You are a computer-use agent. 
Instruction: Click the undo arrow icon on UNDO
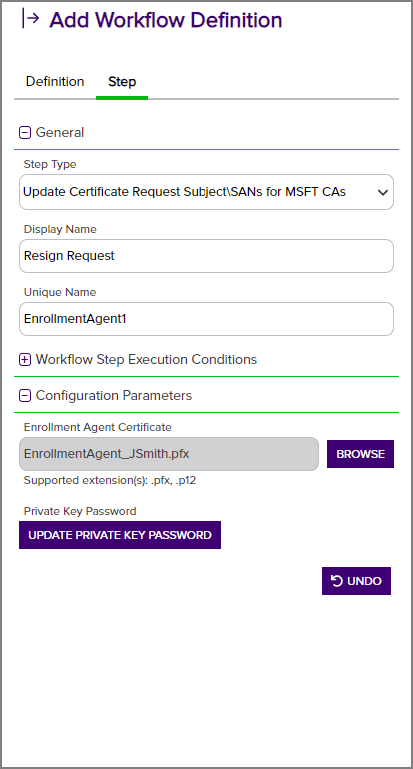[337, 581]
